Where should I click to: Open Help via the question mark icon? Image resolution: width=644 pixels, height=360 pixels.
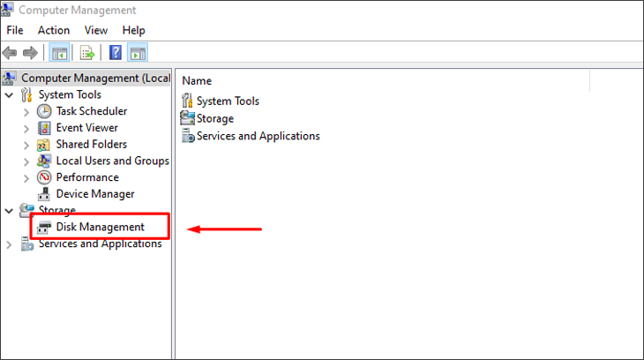116,53
